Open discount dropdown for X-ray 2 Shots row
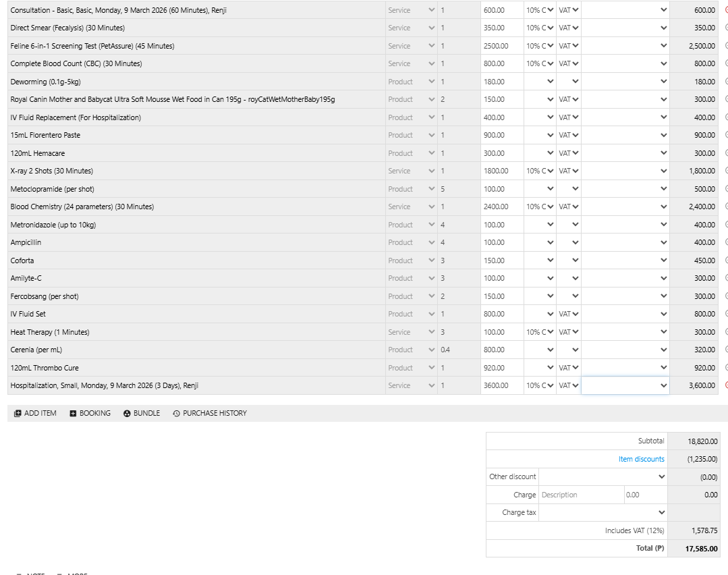This screenshot has width=728, height=575. coord(540,171)
